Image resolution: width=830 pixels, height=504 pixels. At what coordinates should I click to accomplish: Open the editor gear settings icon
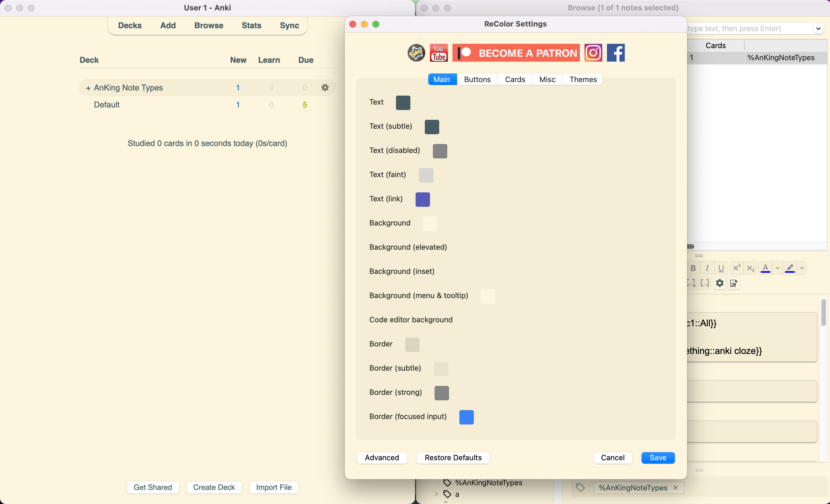(x=720, y=283)
